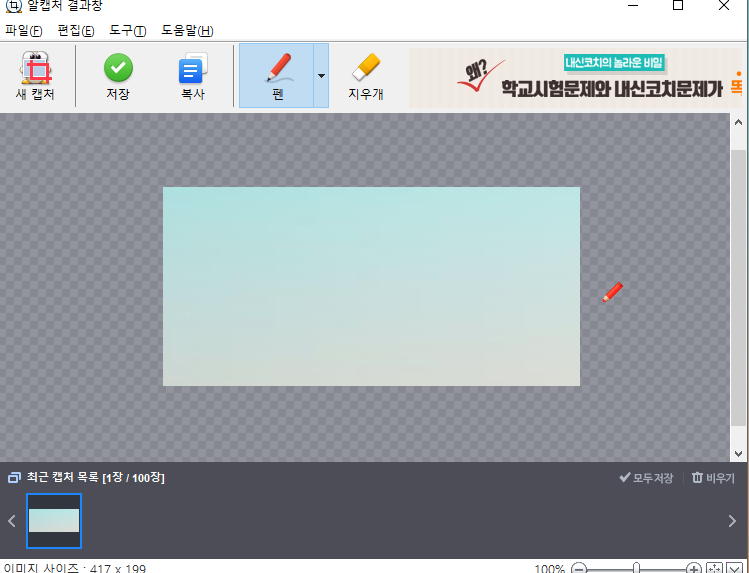This screenshot has width=749, height=573.
Task: Click the vertical scrollbar up arrow
Action: tap(738, 122)
